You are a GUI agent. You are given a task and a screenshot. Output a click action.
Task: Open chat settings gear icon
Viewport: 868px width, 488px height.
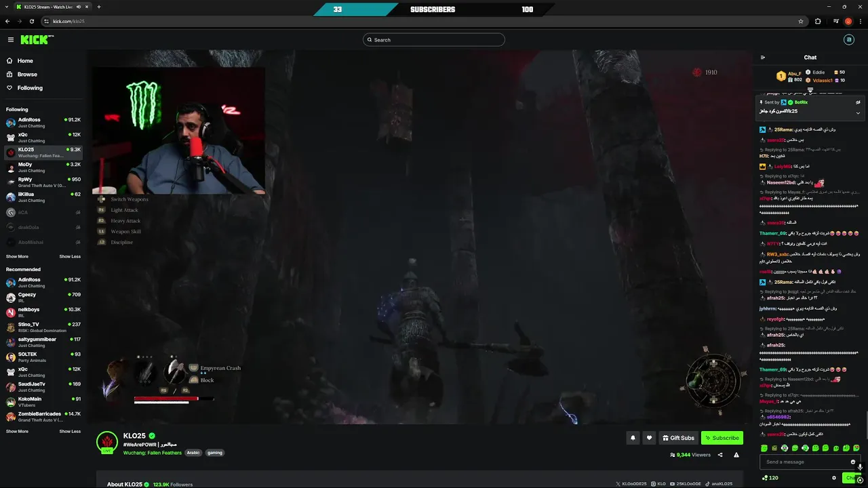tap(834, 478)
